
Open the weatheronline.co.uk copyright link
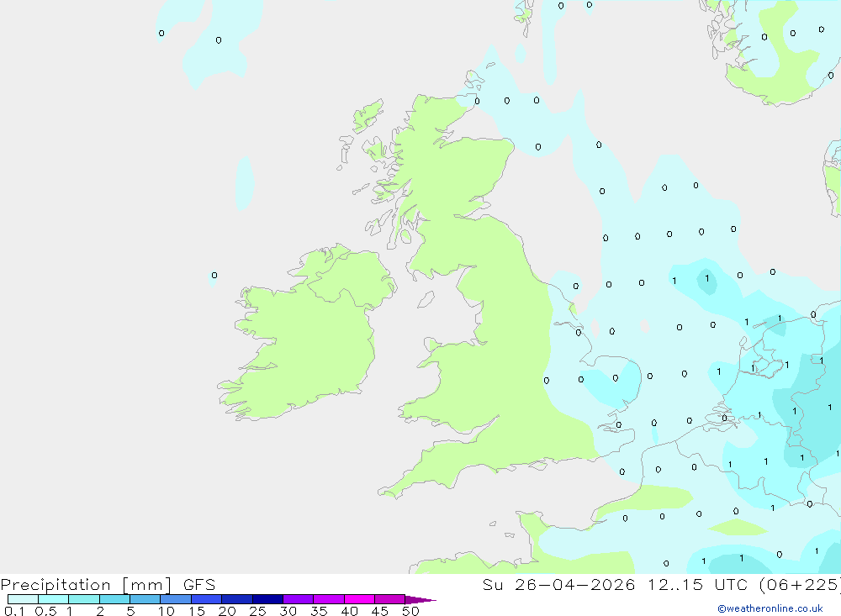tap(770, 608)
